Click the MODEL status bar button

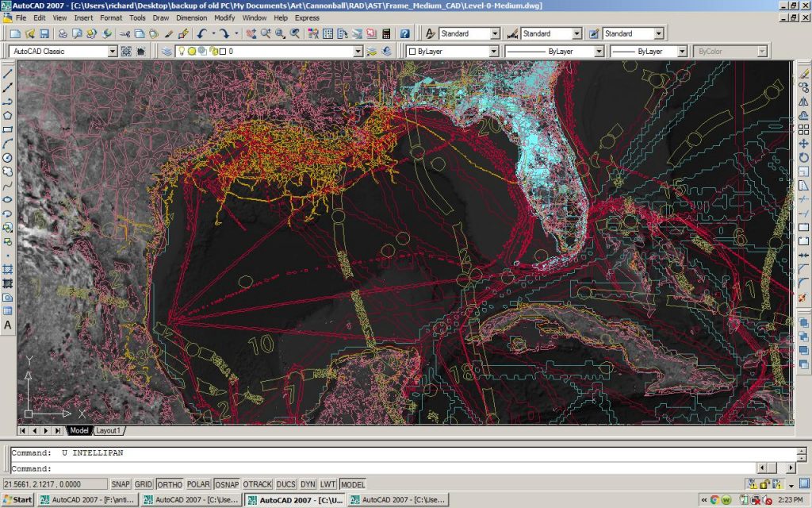pos(353,484)
